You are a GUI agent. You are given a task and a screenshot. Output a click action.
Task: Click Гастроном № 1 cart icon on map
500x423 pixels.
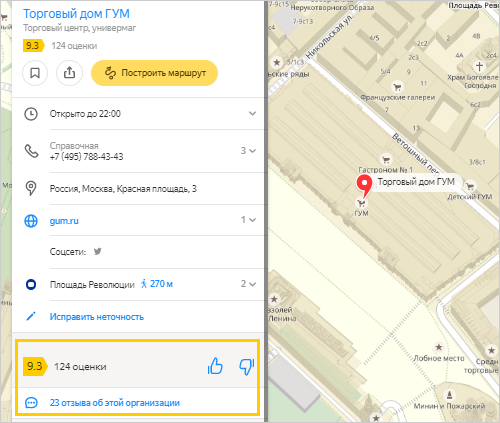coord(386,160)
